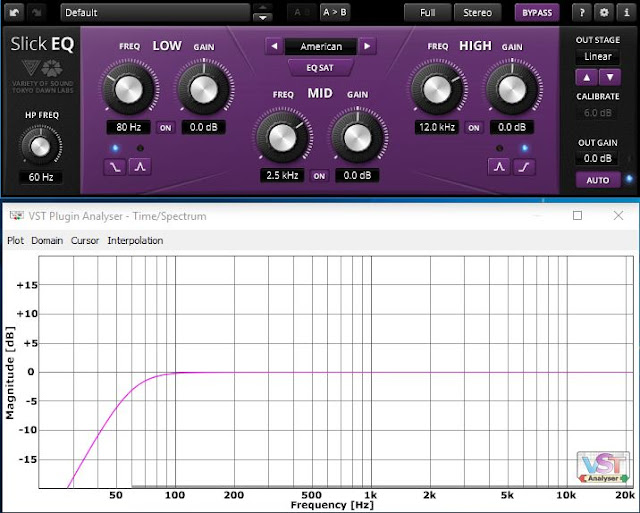Click the preset up arrow
Image resolution: width=640 pixels, height=513 pixels.
coord(263,8)
